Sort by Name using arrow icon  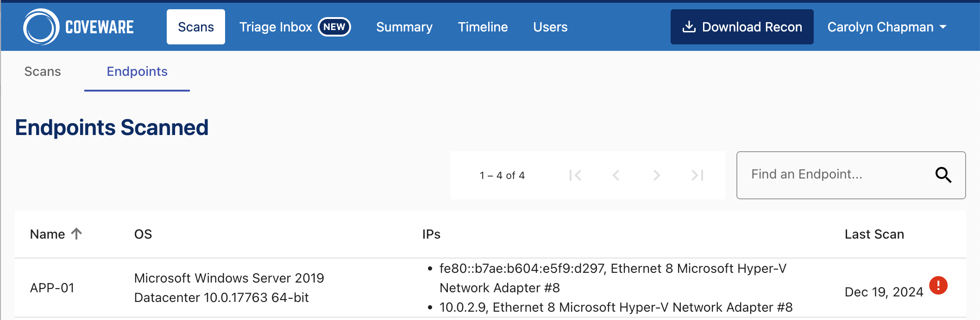point(77,234)
